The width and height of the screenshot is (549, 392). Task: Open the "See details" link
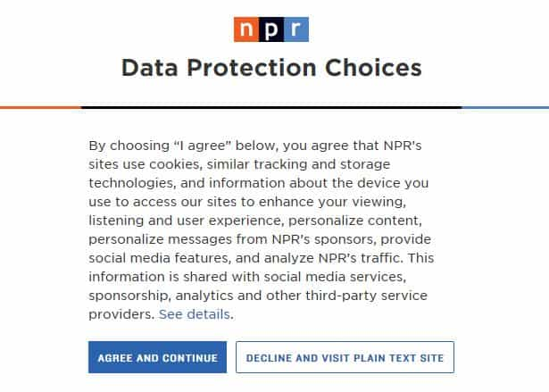coord(195,314)
